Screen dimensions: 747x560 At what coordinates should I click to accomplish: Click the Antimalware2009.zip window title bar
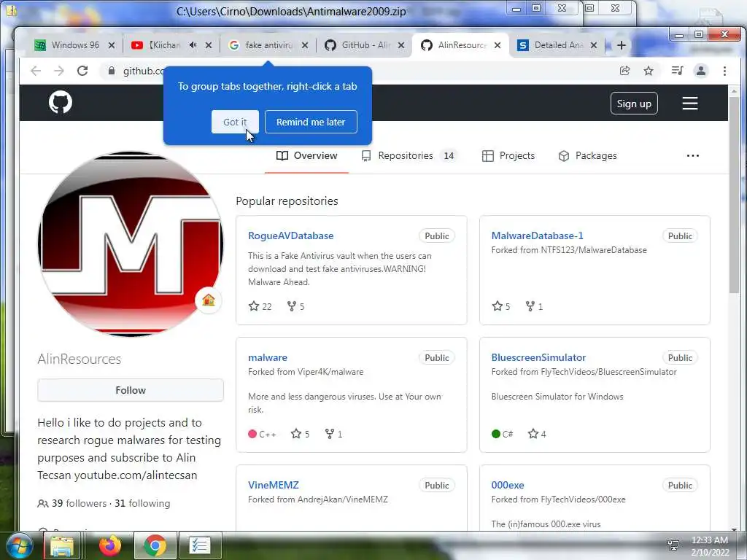(x=291, y=12)
